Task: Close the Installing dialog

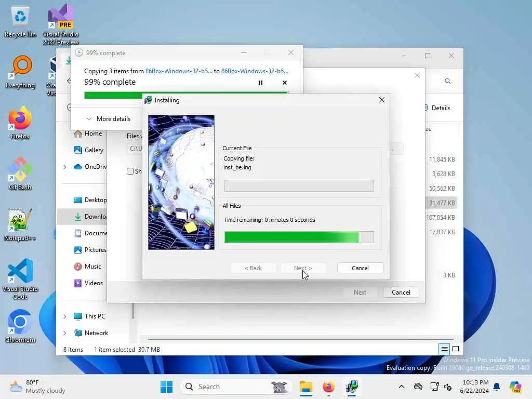Action: (x=382, y=100)
